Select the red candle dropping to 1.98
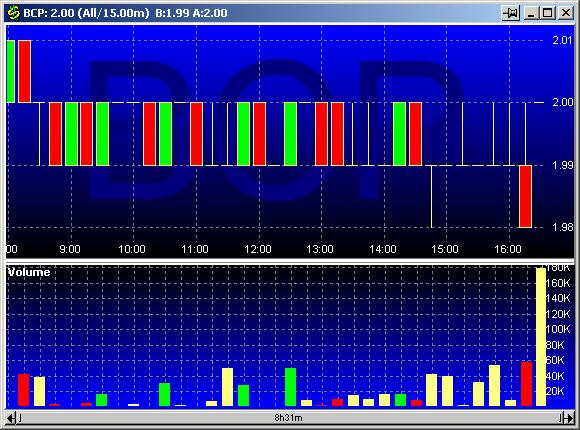 (x=525, y=196)
